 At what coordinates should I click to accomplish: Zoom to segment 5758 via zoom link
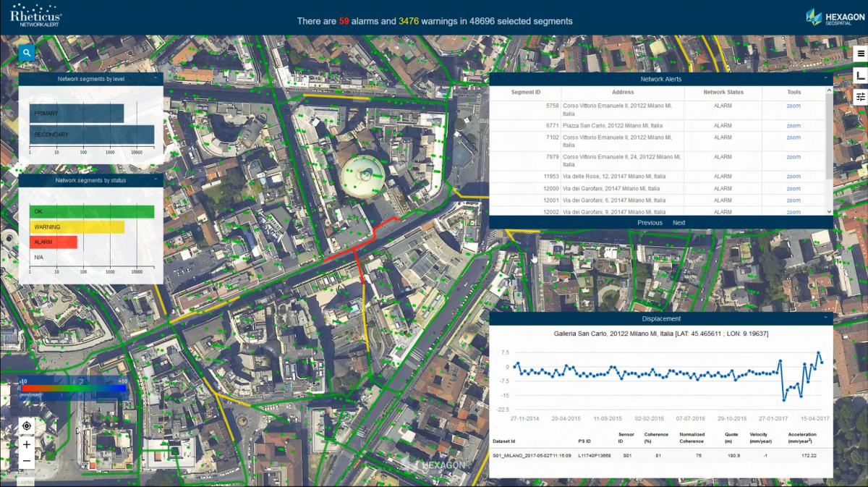point(793,106)
